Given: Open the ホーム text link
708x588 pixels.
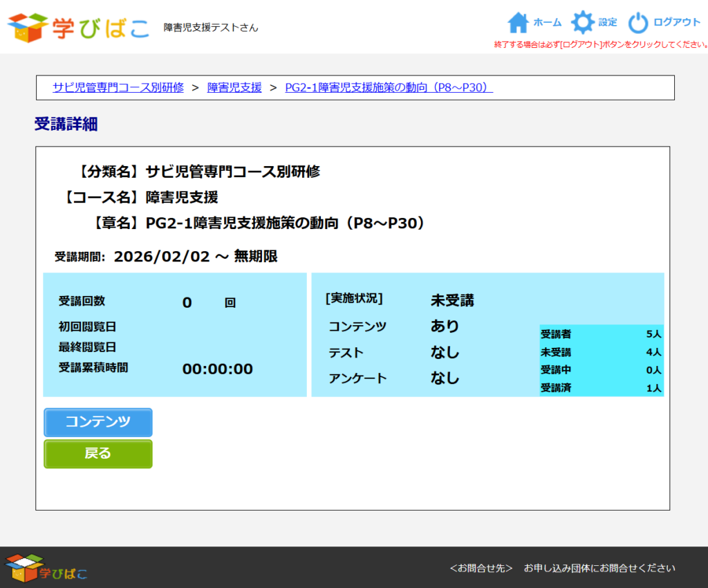Looking at the screenshot, I should (x=548, y=22).
